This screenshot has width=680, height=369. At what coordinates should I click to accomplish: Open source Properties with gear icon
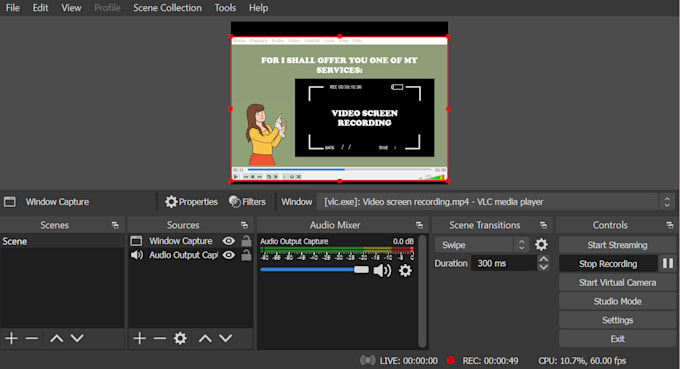[191, 202]
